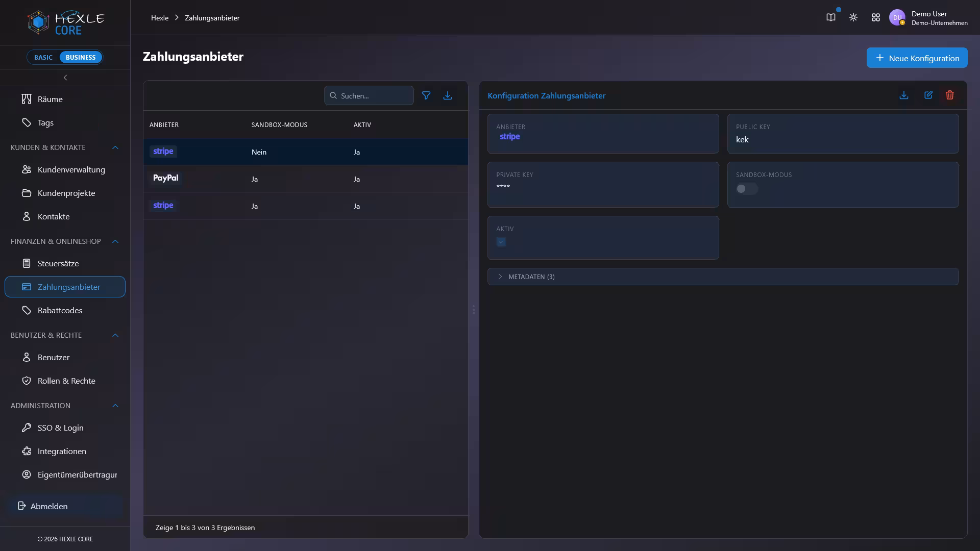Click the Neue Konfiguration button

[917, 58]
